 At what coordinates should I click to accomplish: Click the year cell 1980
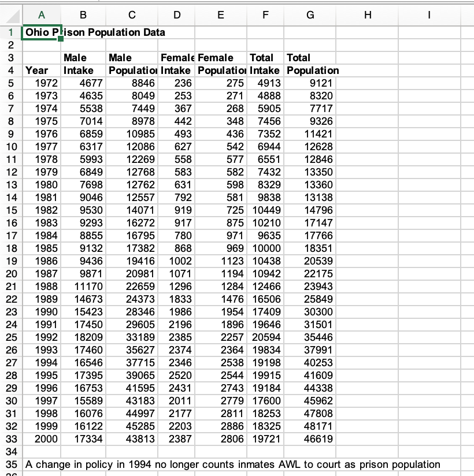(42, 185)
